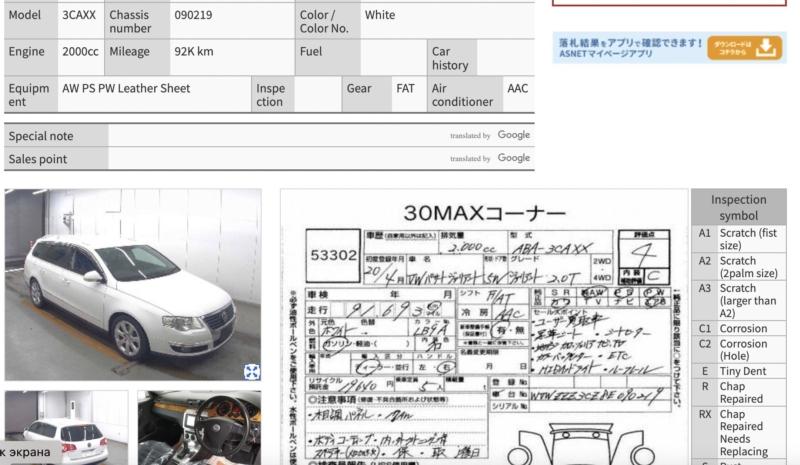The height and width of the screenshot is (465, 800).
Task: Click the Car history cell
Action: point(450,58)
